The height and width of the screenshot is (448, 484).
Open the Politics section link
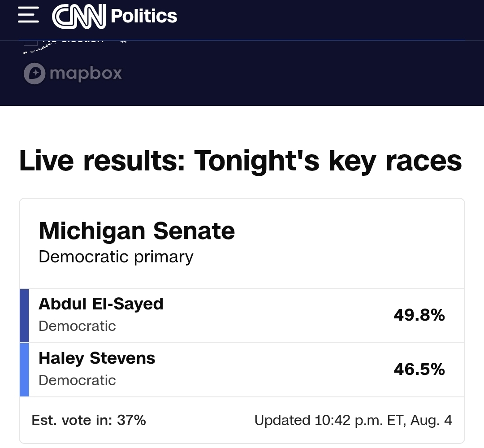pyautogui.click(x=144, y=16)
